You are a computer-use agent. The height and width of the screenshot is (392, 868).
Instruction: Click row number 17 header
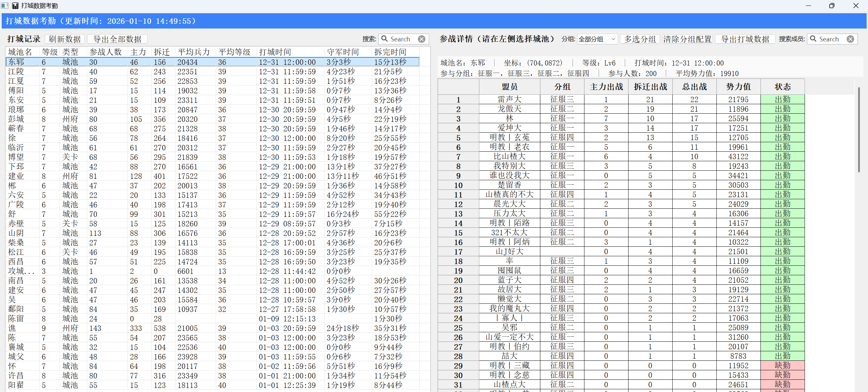(458, 251)
